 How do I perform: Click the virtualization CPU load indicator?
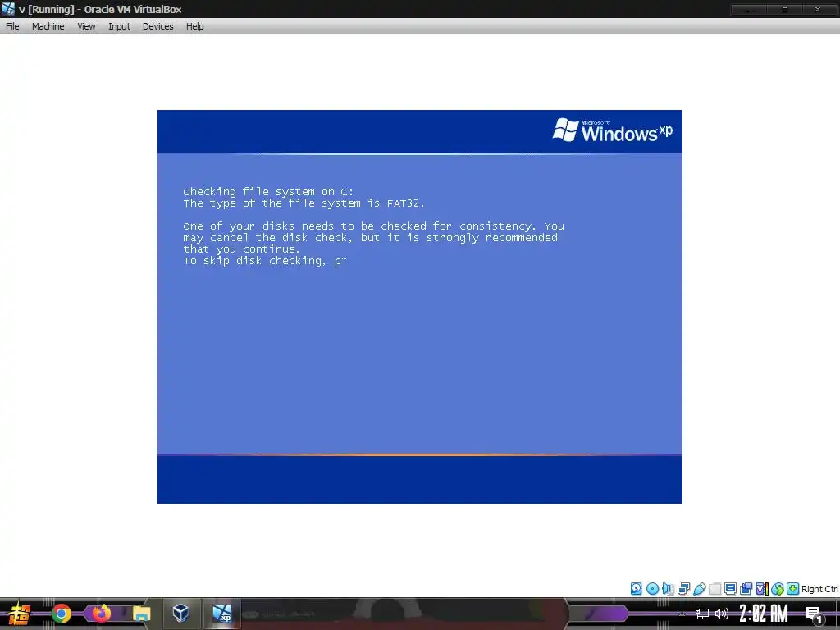tap(762, 589)
